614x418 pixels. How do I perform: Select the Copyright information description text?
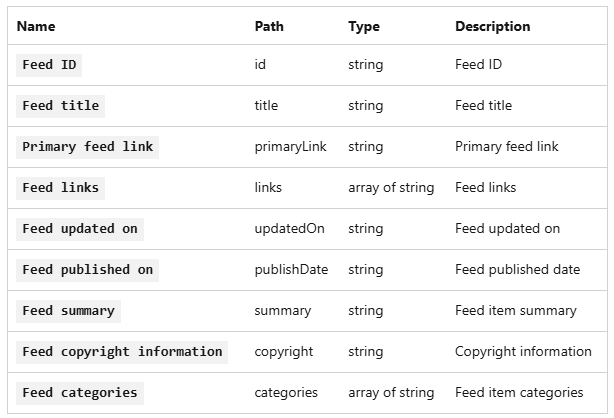click(523, 352)
